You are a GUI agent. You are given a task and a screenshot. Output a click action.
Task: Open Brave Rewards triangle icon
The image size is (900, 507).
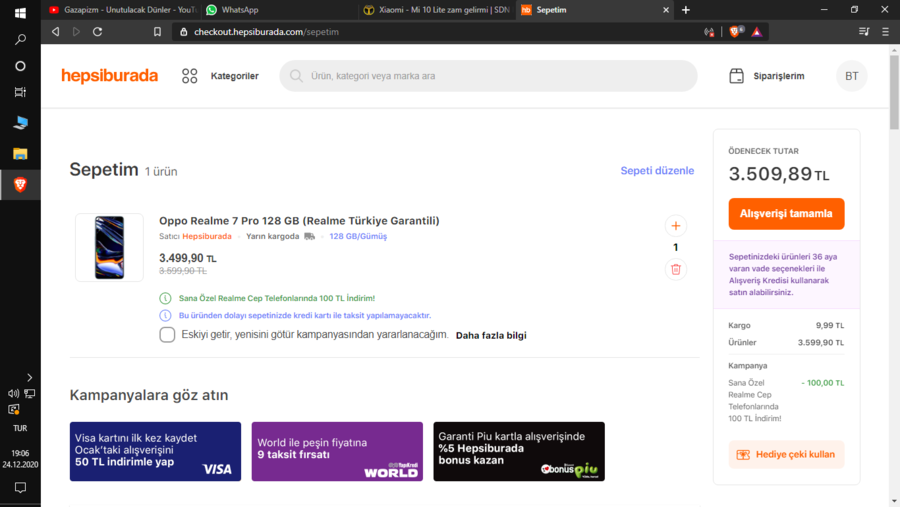(x=757, y=32)
